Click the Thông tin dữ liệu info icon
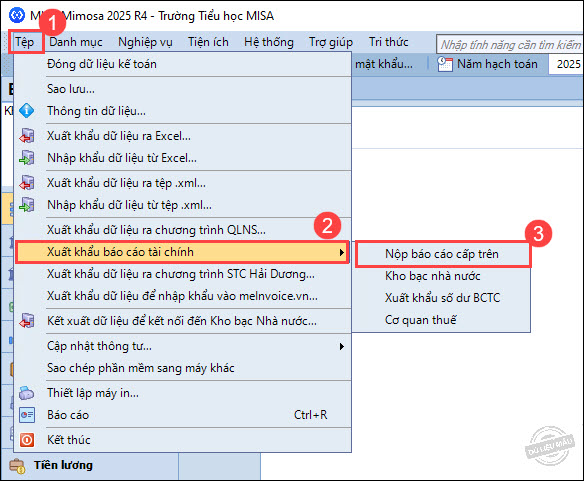The width and height of the screenshot is (584, 481). (26, 111)
